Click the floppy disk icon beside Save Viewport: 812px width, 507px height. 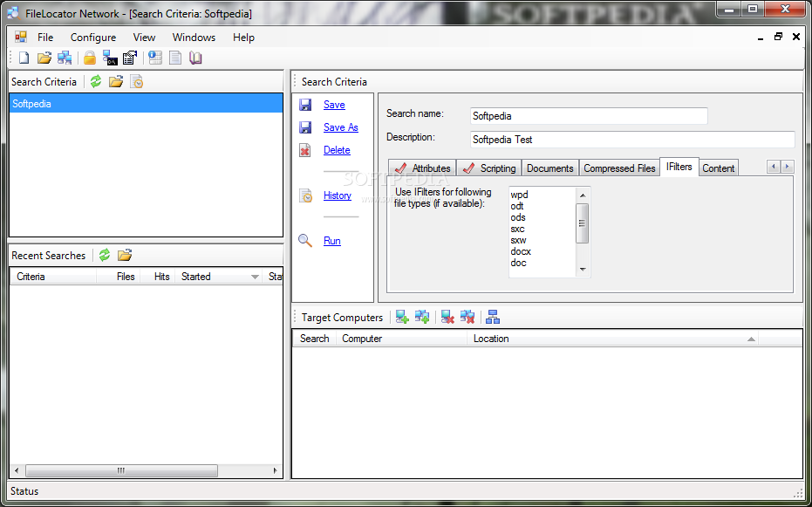[x=305, y=105]
